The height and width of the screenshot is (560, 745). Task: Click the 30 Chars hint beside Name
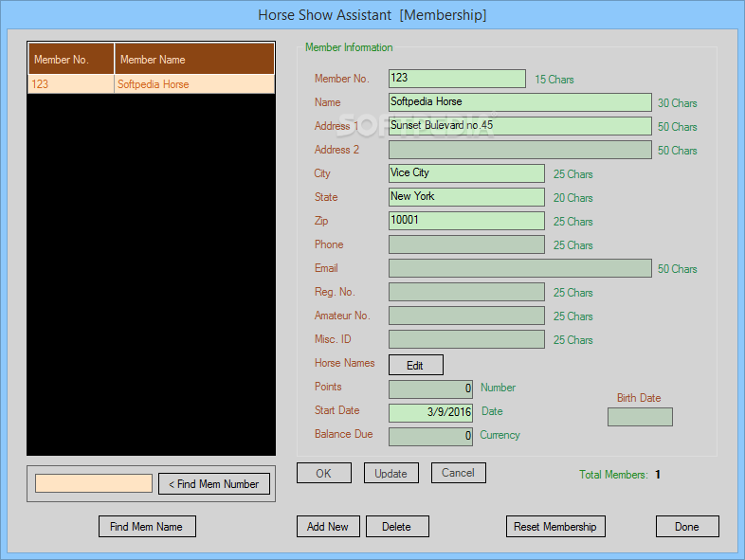coord(678,103)
